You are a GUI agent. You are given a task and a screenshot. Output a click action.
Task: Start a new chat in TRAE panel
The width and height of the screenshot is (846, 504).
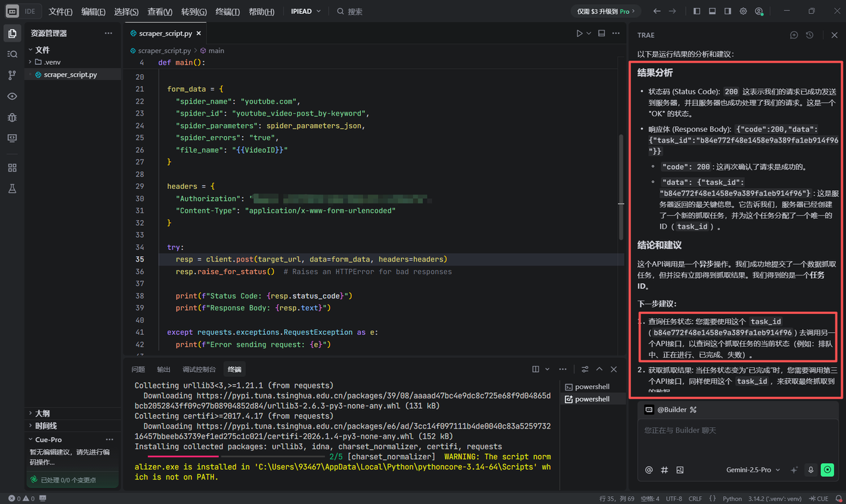(x=794, y=35)
